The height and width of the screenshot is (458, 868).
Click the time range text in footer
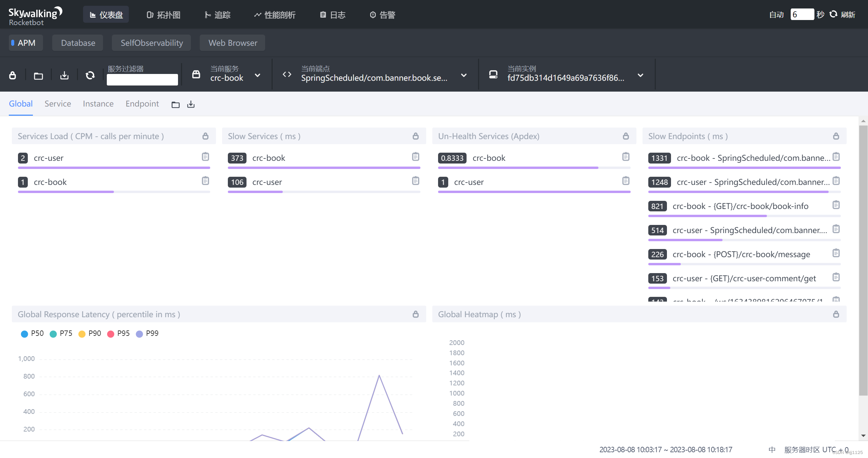tap(666, 450)
